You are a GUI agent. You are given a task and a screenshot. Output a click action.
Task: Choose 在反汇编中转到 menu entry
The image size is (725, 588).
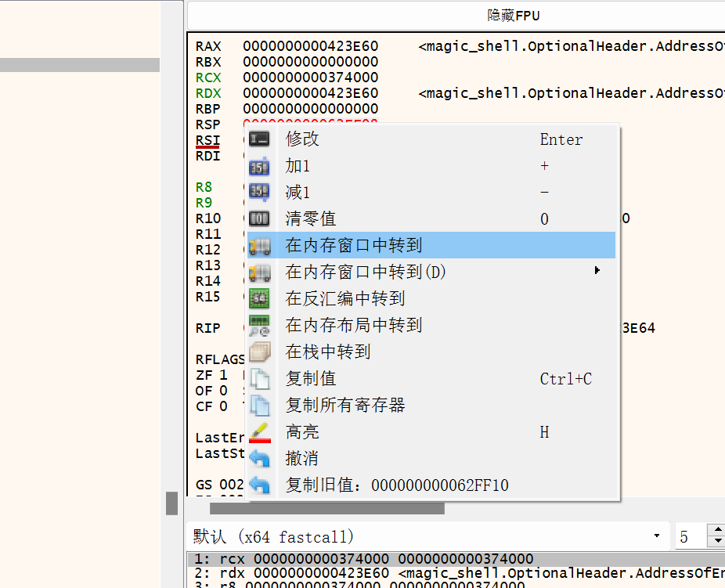click(431, 298)
